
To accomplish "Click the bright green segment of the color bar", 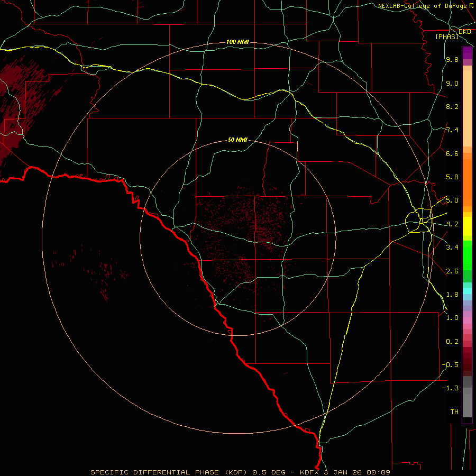I will [x=467, y=255].
